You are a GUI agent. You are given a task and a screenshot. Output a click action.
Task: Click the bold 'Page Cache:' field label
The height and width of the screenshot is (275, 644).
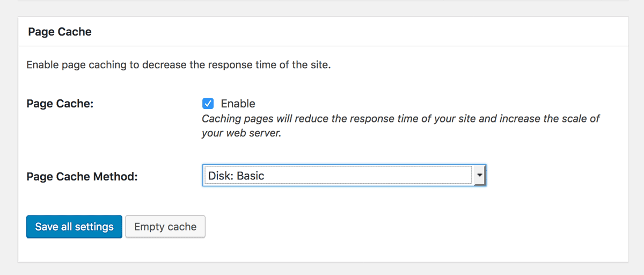point(60,104)
